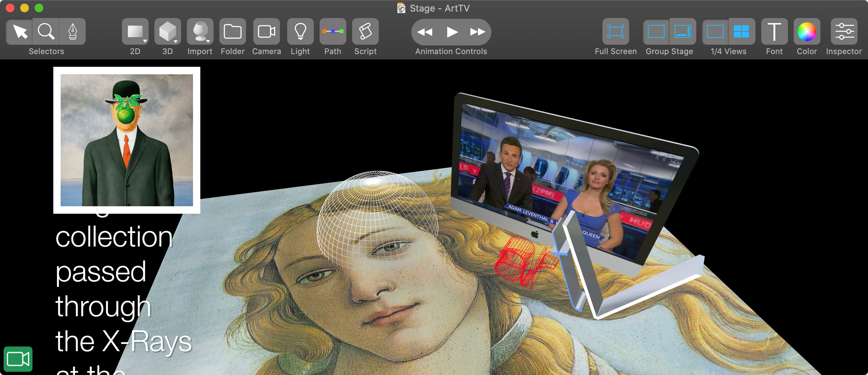Insert a Camera object
This screenshot has width=868, height=375.
click(x=267, y=32)
